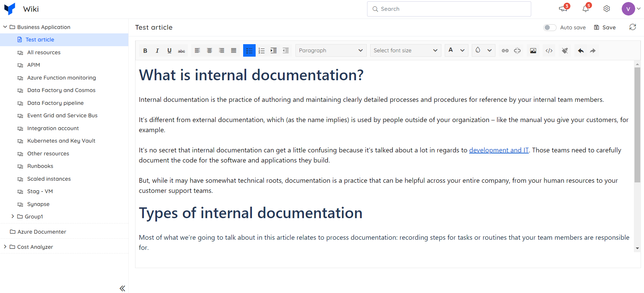Click the editor vertical scrollbar thumb
Viewport: 644px width, 293px height.
[637, 125]
